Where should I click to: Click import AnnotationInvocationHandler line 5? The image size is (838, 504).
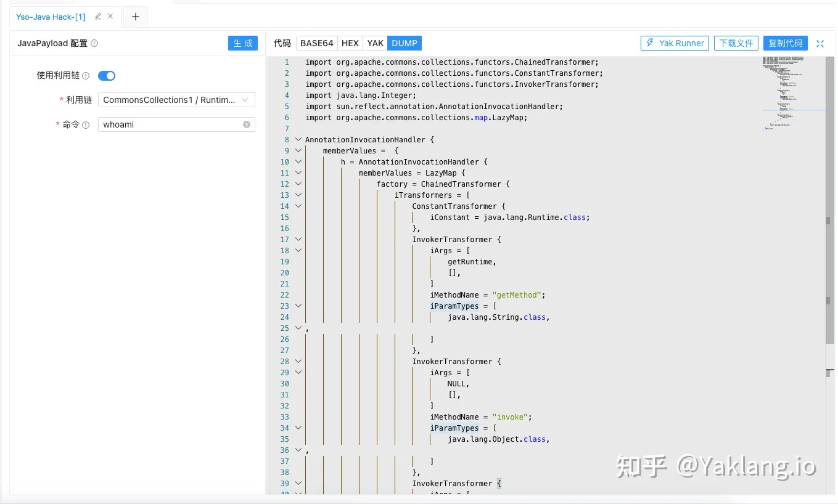pyautogui.click(x=434, y=107)
